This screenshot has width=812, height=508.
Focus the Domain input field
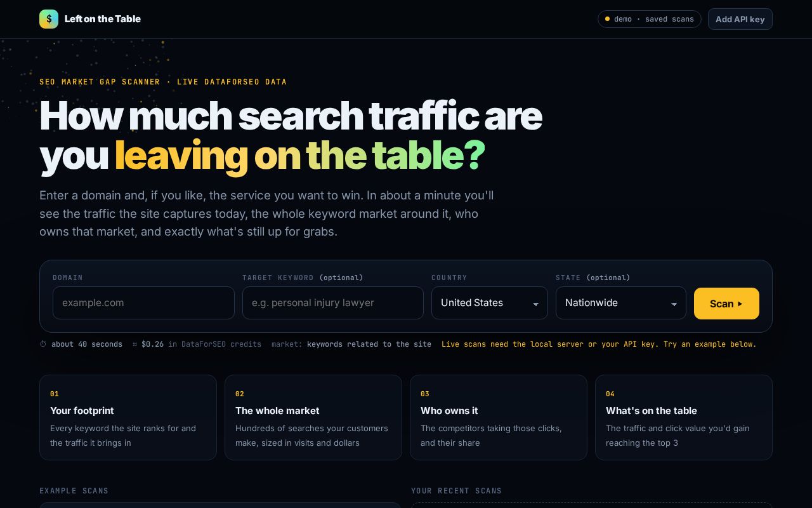(143, 303)
